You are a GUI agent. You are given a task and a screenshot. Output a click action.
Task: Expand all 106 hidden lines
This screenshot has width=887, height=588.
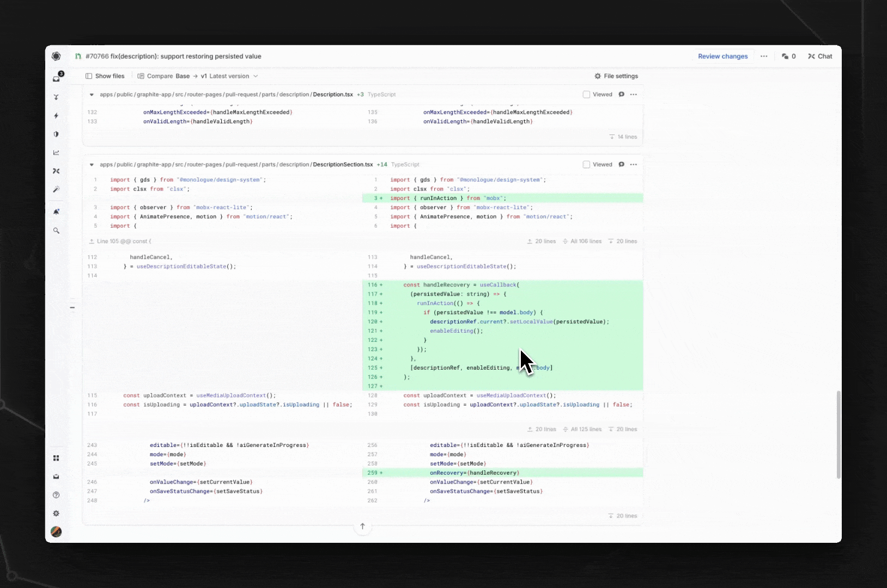(582, 241)
